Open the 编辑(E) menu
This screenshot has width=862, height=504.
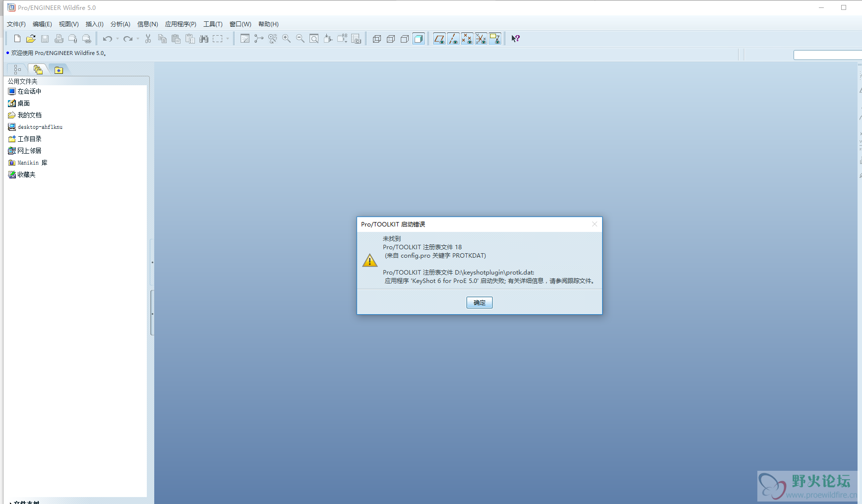point(42,24)
